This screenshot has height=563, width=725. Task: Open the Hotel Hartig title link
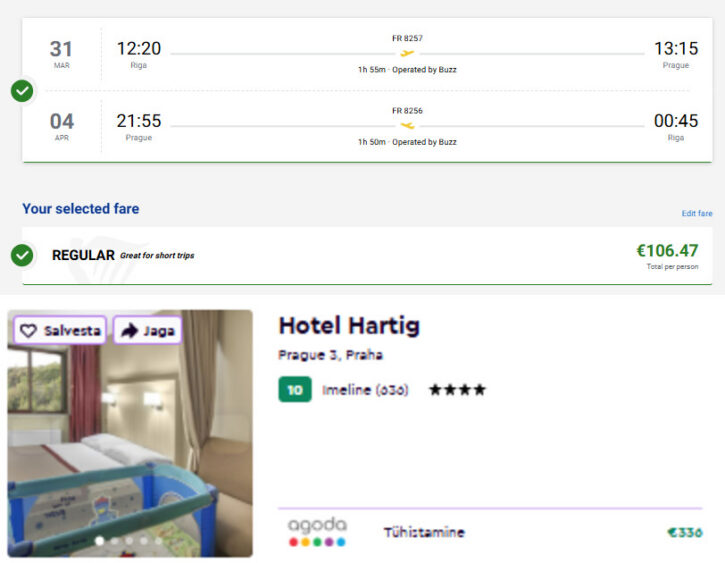[349, 326]
